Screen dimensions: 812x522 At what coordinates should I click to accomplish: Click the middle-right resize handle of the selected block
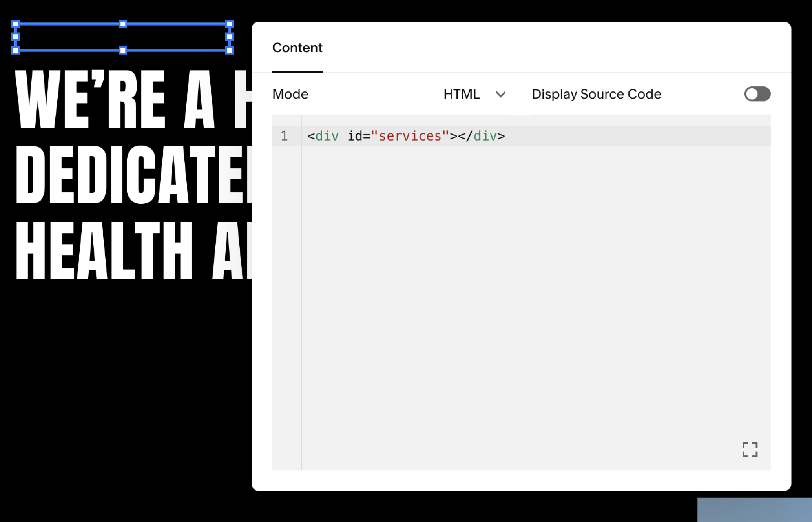click(230, 37)
